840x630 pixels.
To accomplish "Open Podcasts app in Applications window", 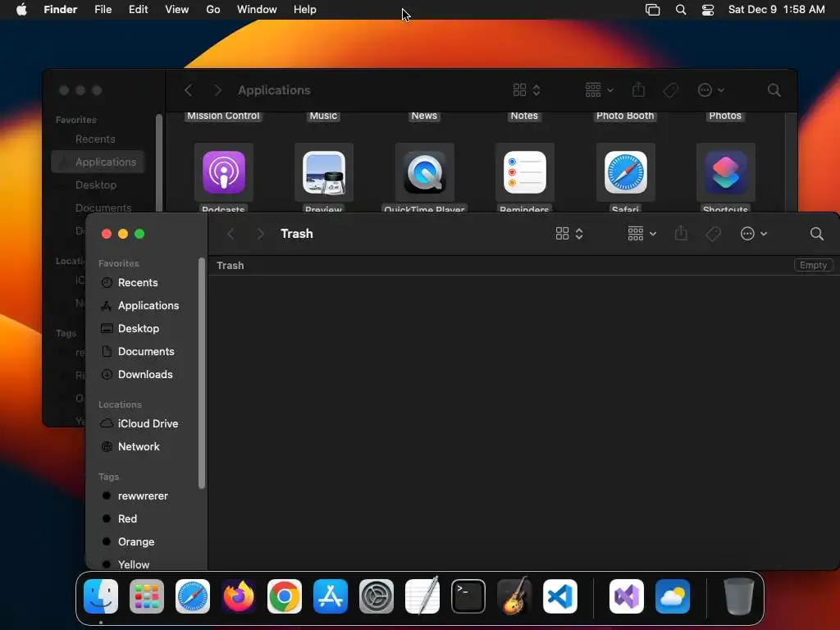I will (x=224, y=172).
